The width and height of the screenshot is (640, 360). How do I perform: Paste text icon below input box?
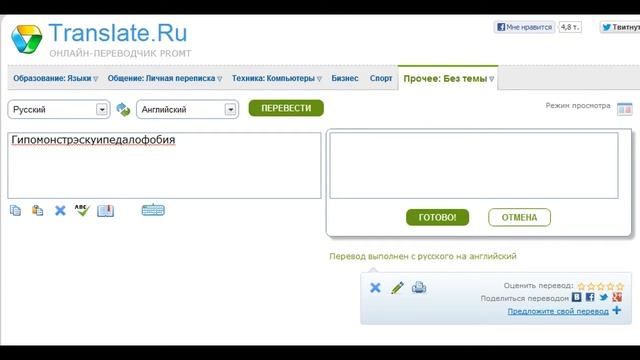tap(38, 210)
